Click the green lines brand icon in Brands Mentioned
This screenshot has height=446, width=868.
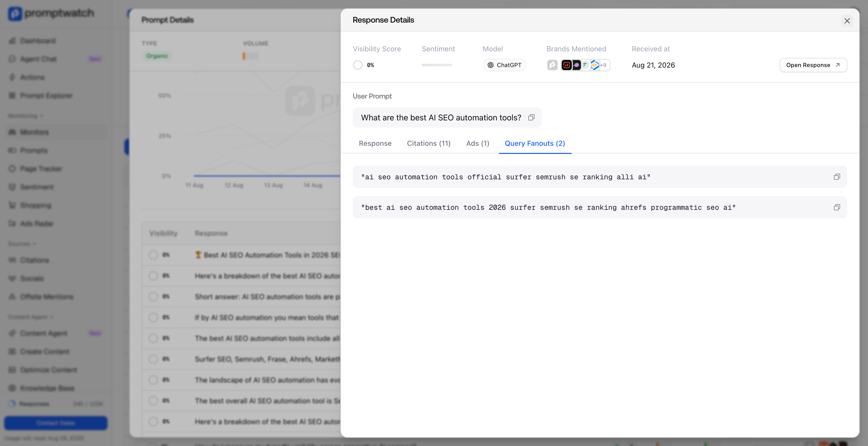coord(586,65)
